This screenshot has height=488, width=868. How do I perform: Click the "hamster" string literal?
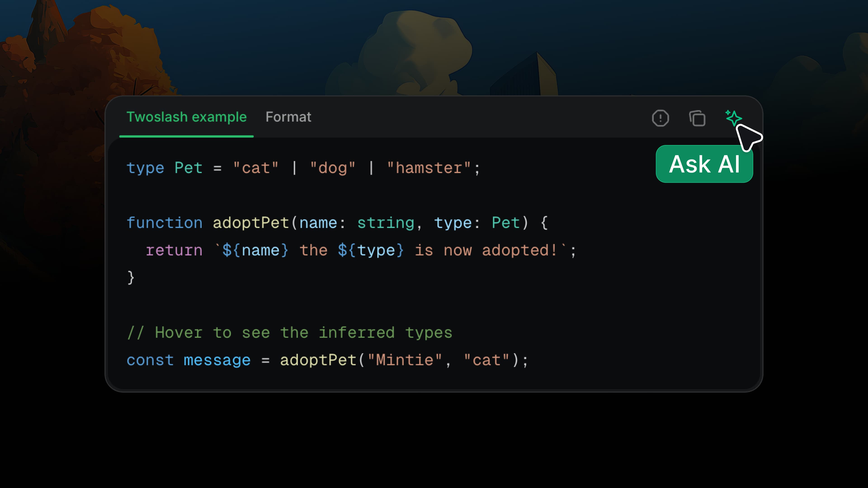(x=428, y=168)
